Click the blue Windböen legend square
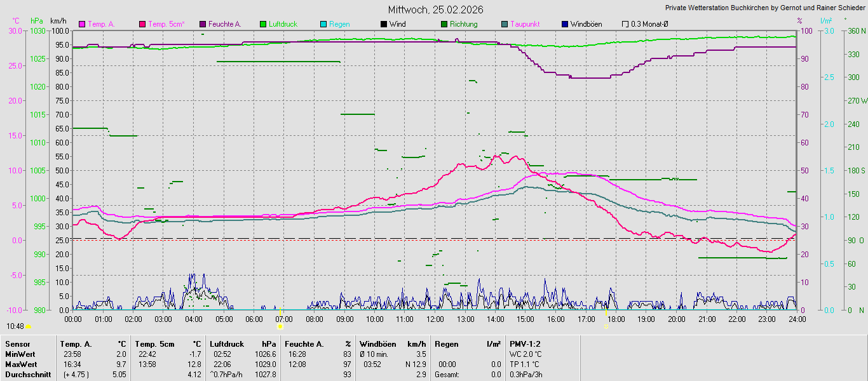Viewport: 868px width, 381px height. (565, 24)
